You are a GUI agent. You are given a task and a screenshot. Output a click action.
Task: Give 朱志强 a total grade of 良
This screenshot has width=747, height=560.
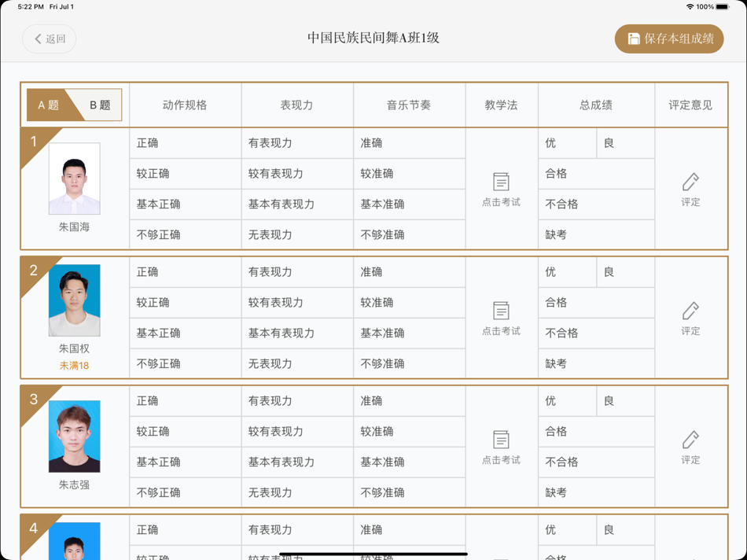(x=626, y=401)
